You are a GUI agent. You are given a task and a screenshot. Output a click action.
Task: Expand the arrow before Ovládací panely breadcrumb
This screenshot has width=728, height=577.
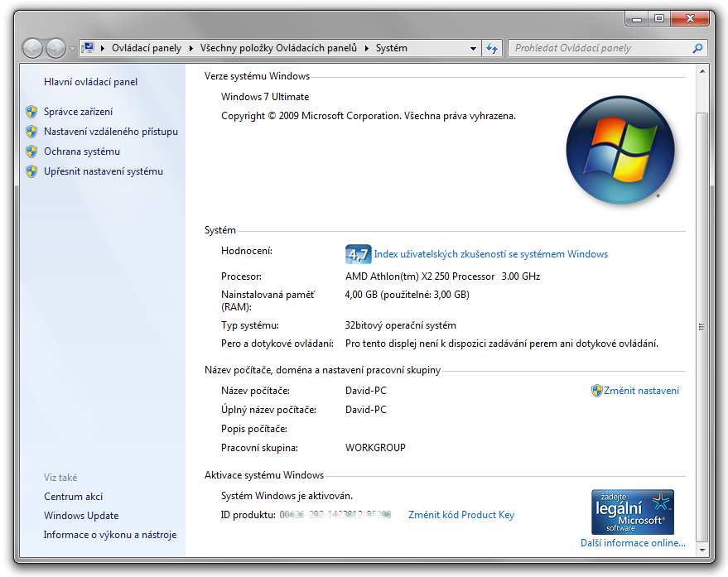tap(102, 48)
